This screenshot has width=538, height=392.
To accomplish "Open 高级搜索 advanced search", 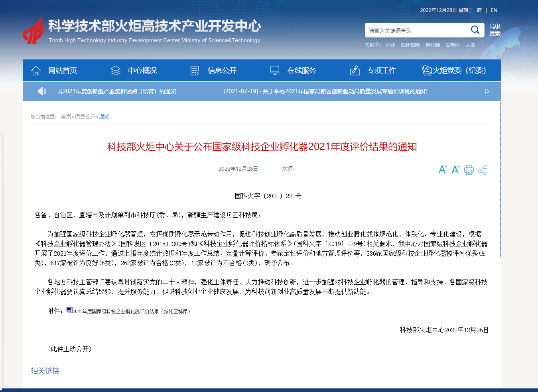I will coord(495,30).
